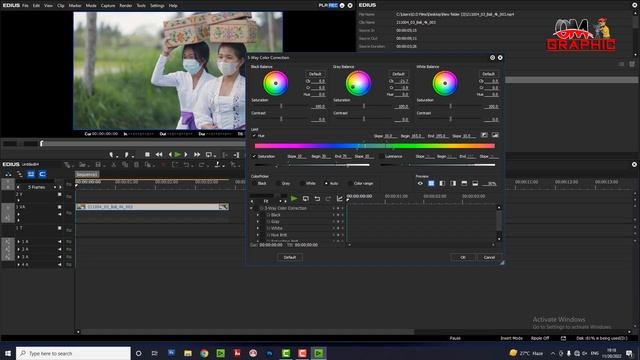
Task: Click Default button for White Balance
Action: coord(489,74)
